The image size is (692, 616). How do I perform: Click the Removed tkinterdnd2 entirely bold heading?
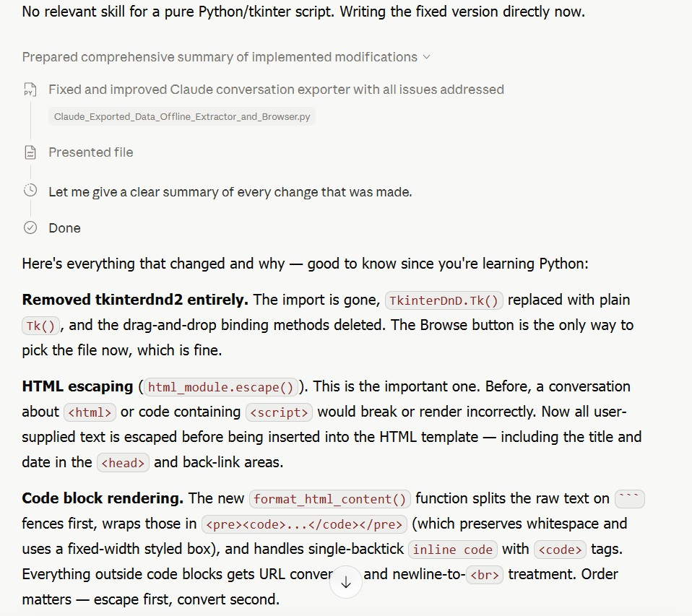click(x=135, y=300)
